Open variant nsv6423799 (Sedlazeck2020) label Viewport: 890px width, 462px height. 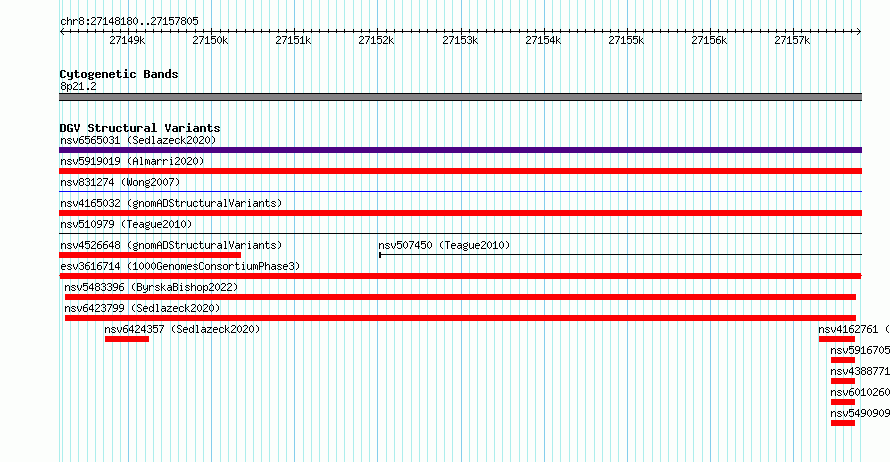tap(142, 308)
